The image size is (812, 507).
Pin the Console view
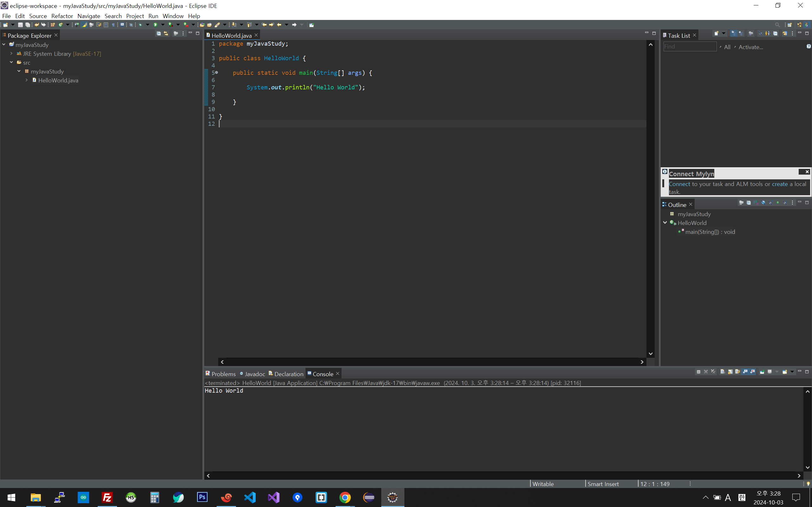(x=762, y=371)
